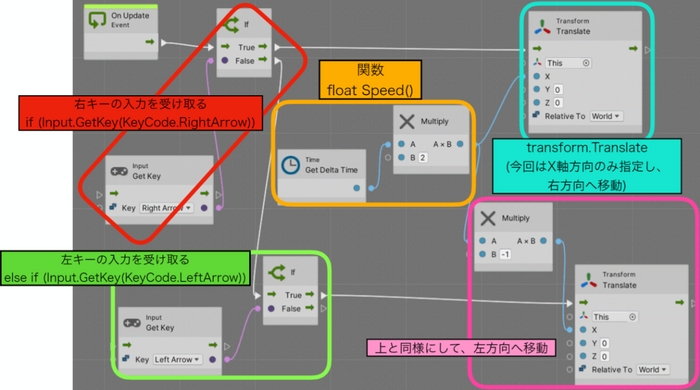The height and width of the screenshot is (390, 700).
Task: Click the On Update event icon
Action: [97, 20]
